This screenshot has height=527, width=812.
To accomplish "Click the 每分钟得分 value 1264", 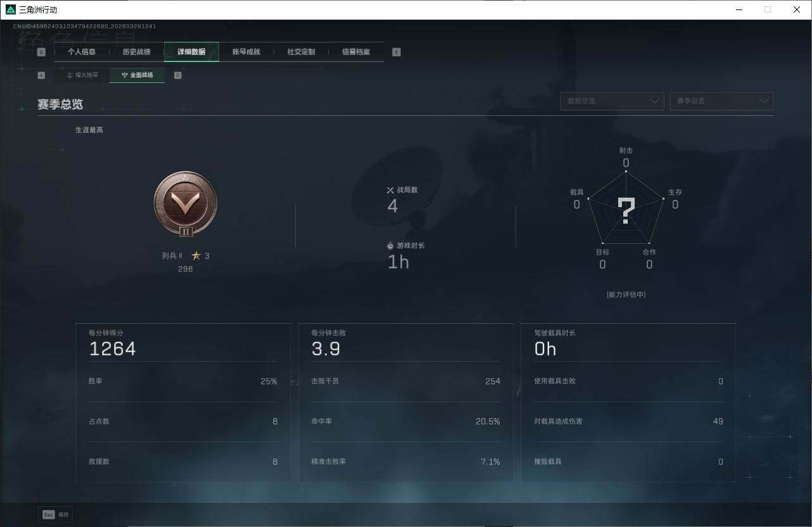I will pos(113,349).
